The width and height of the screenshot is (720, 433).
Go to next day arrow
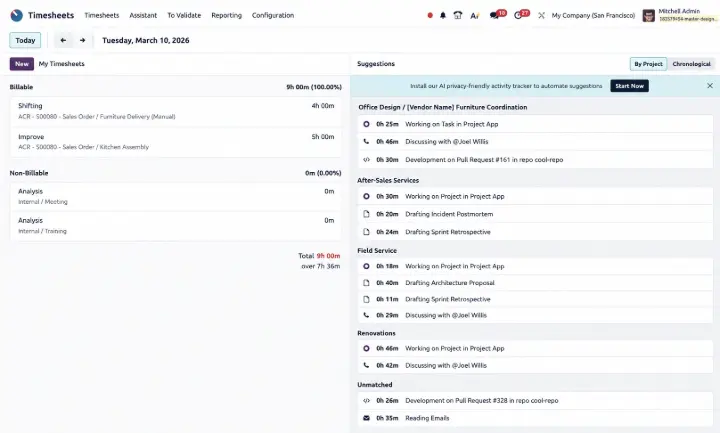(82, 40)
